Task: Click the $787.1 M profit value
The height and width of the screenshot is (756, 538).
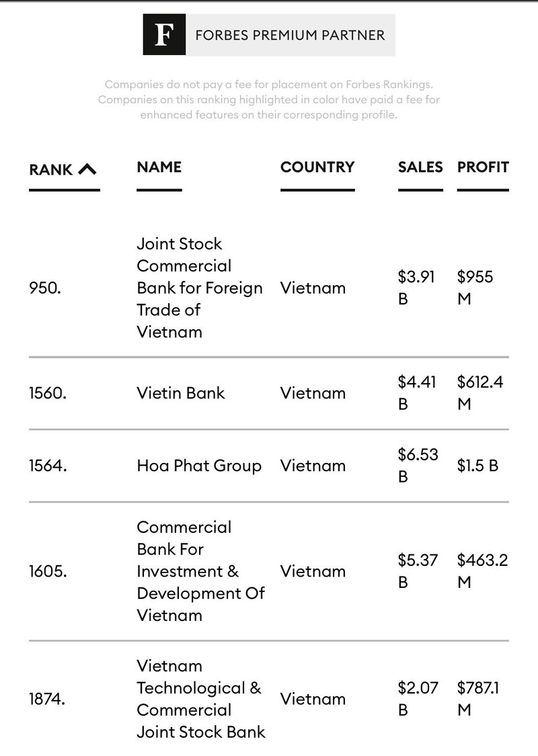Action: pos(477,698)
